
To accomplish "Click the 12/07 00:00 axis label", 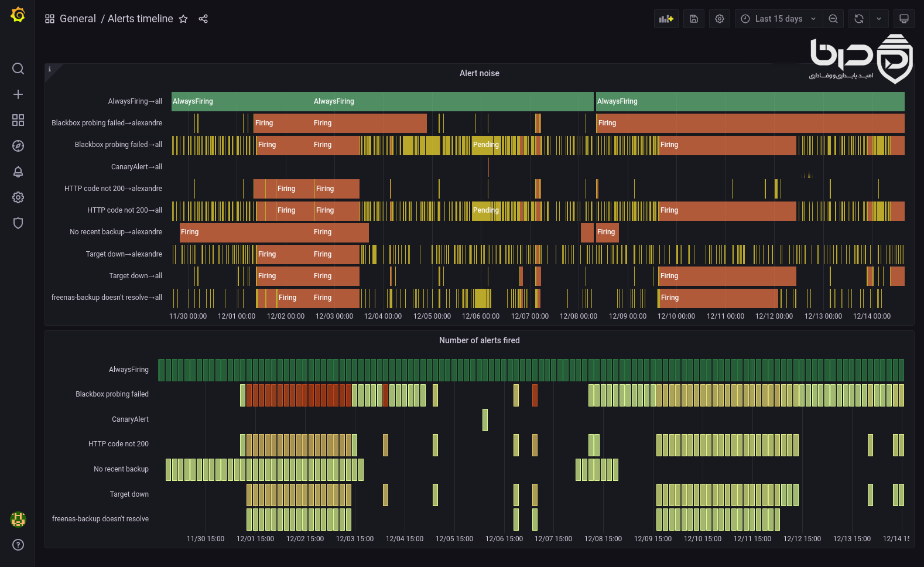I will tap(530, 316).
